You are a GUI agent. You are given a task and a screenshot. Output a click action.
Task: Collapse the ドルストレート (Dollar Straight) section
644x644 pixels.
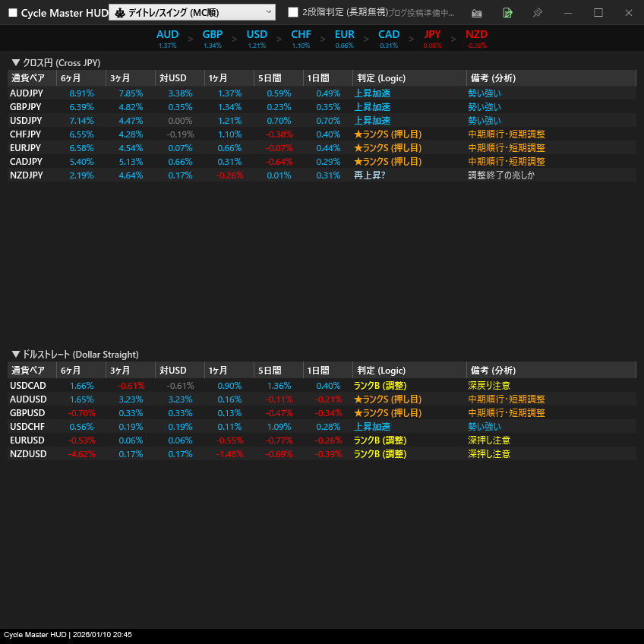coord(75,355)
